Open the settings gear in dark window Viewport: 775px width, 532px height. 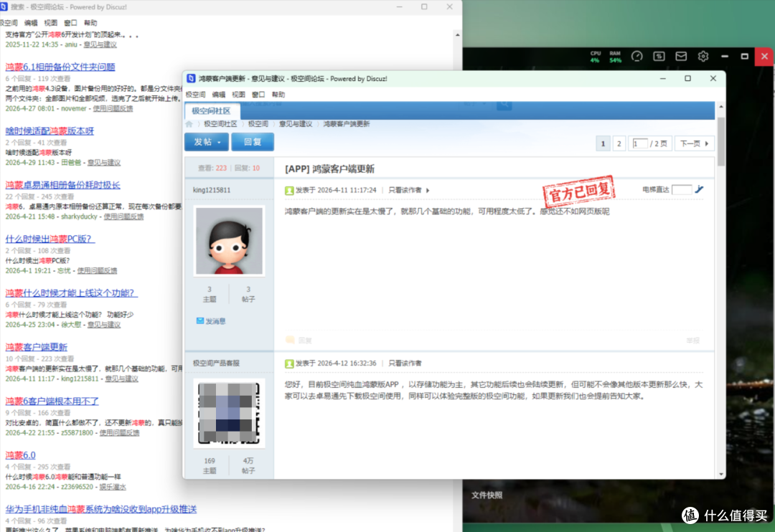(x=703, y=57)
